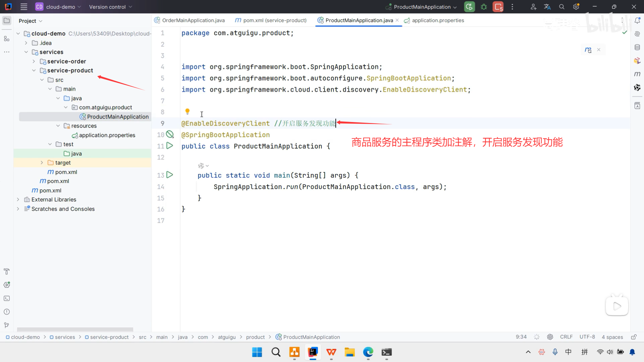Expand the target folder
This screenshot has height=362, width=644.
(x=42, y=163)
